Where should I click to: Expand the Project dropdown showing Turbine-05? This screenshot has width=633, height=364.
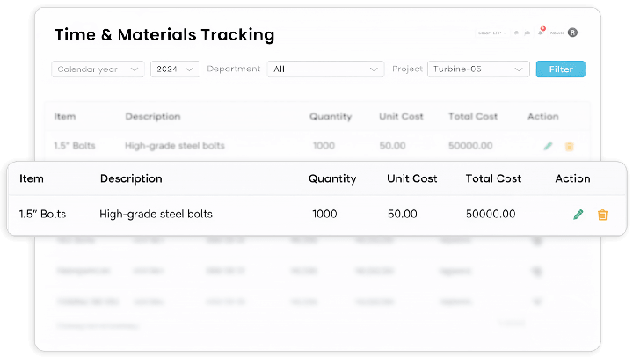click(x=478, y=69)
